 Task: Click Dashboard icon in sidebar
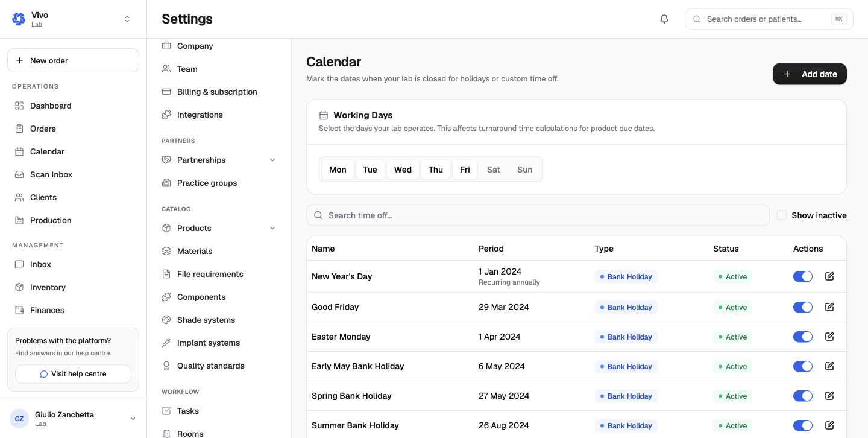tap(19, 106)
